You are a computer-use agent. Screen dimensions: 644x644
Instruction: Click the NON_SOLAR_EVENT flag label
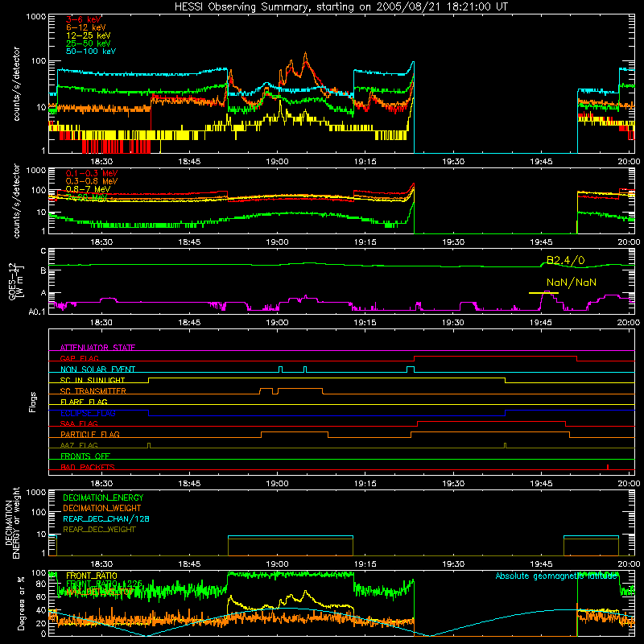97,369
